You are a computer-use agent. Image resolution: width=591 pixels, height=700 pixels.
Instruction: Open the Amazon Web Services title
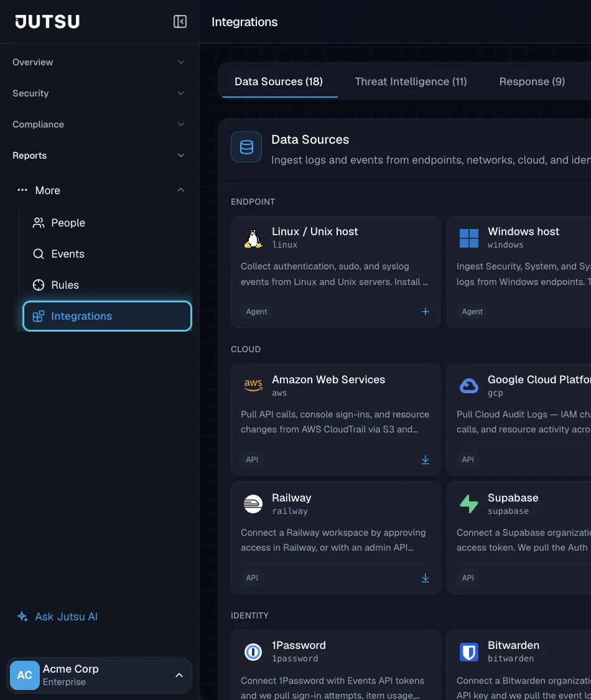pos(328,380)
